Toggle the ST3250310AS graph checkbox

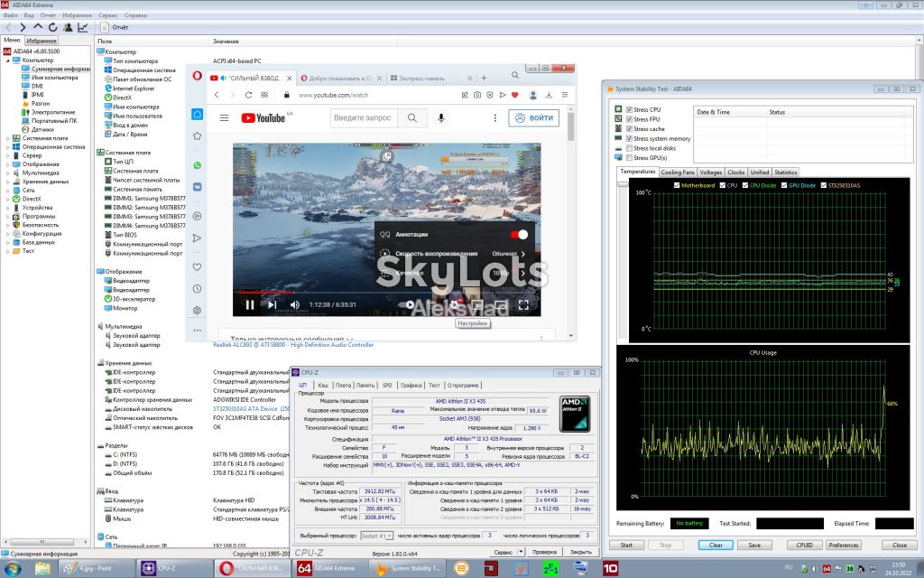point(823,185)
